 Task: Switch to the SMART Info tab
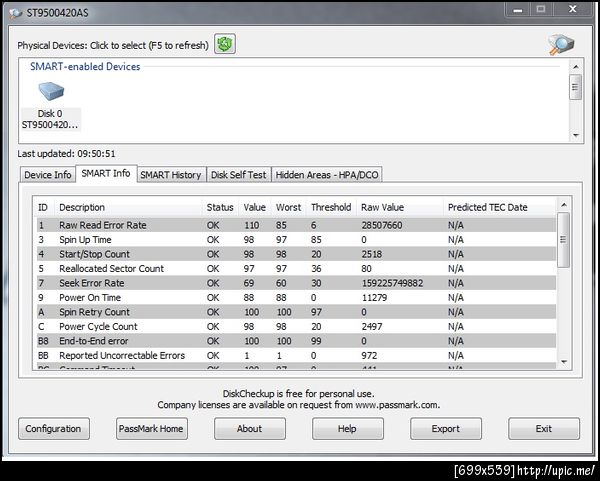[106, 173]
